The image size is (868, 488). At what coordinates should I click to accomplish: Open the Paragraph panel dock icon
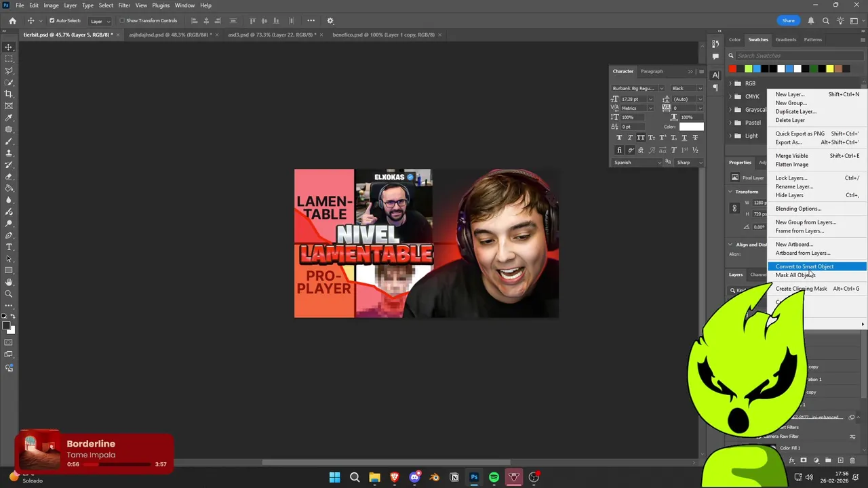[715, 87]
